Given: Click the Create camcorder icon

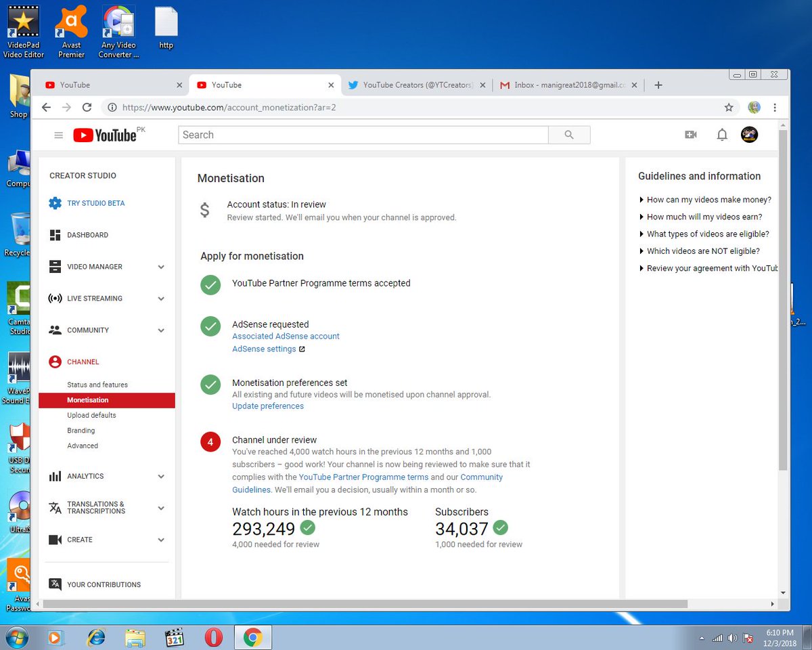Looking at the screenshot, I should point(55,540).
